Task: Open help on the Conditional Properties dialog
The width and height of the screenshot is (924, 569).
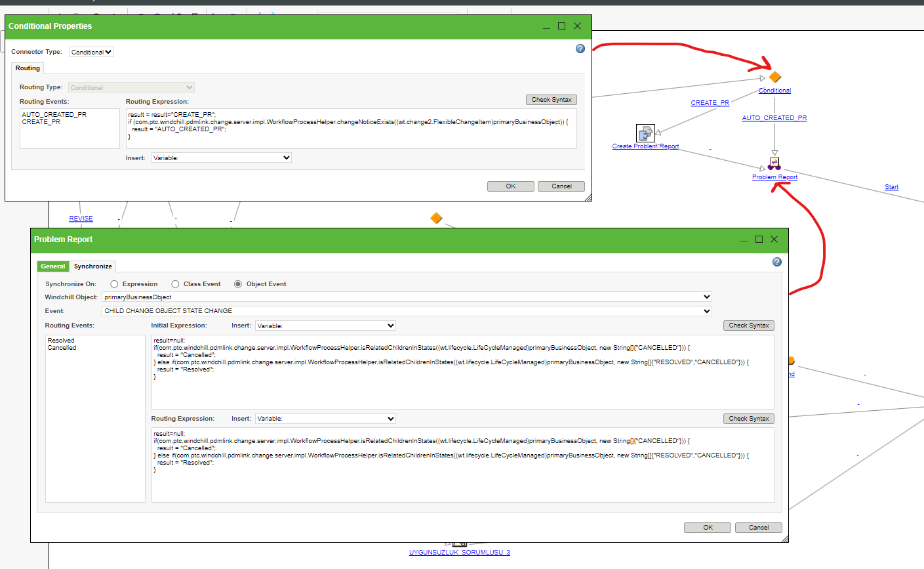Action: (x=580, y=49)
